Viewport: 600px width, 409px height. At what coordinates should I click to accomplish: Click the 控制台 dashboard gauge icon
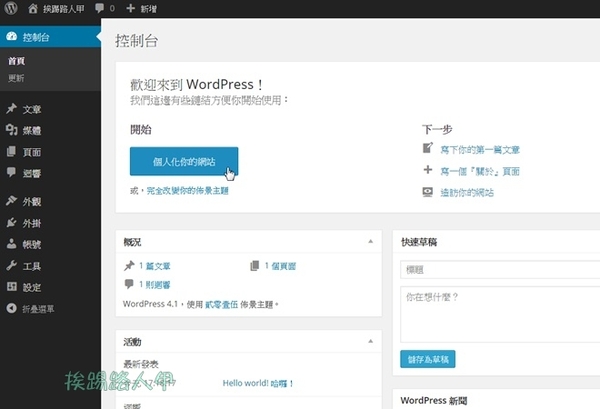pyautogui.click(x=11, y=36)
